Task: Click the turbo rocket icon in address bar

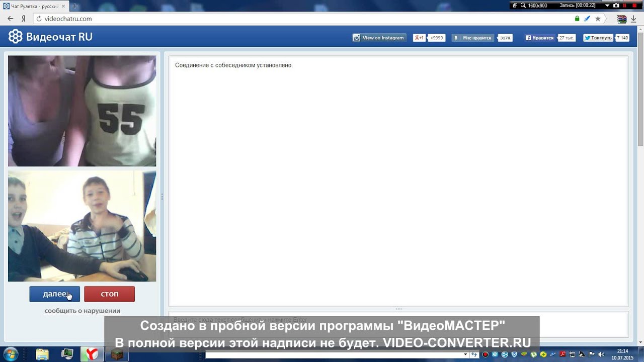Action: point(587,19)
